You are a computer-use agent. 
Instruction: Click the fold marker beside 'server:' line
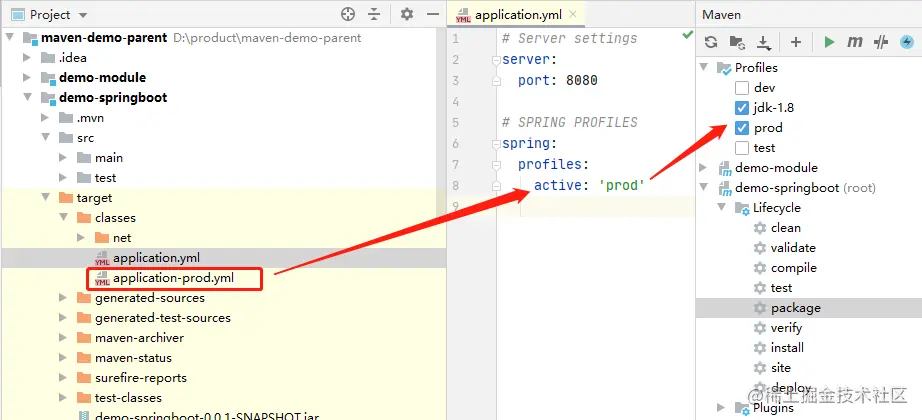pos(496,59)
